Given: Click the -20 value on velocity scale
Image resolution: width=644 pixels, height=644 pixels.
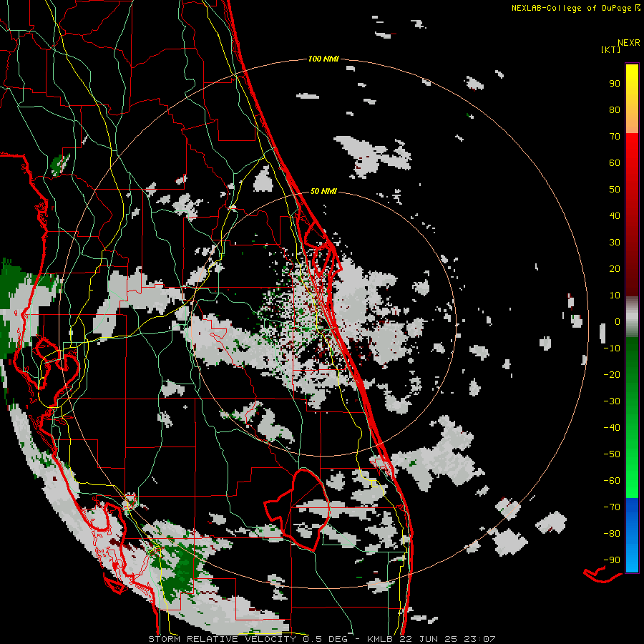Looking at the screenshot, I should click(x=612, y=375).
